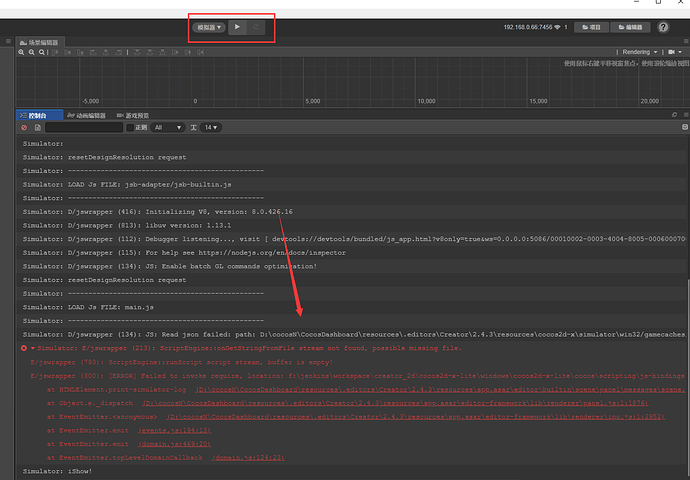690x480 pixels.
Task: Open the ipc.js:1:2952 stack trace link
Action: point(415,417)
